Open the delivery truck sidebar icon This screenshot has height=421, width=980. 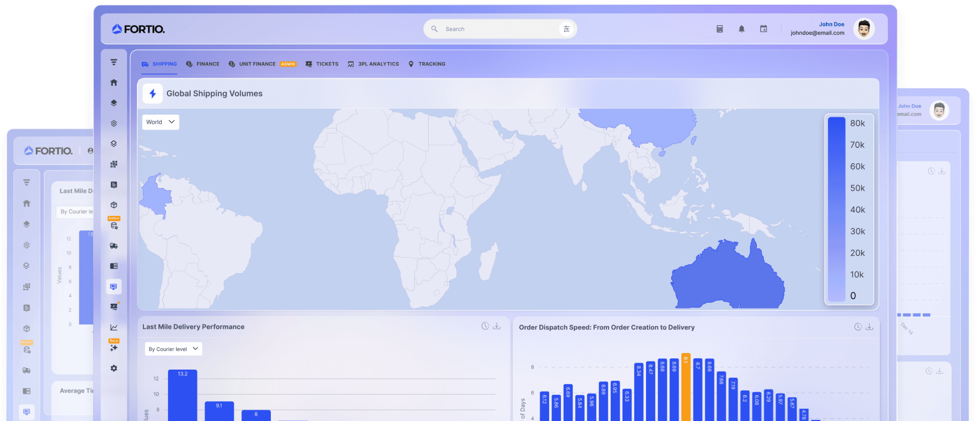114,246
